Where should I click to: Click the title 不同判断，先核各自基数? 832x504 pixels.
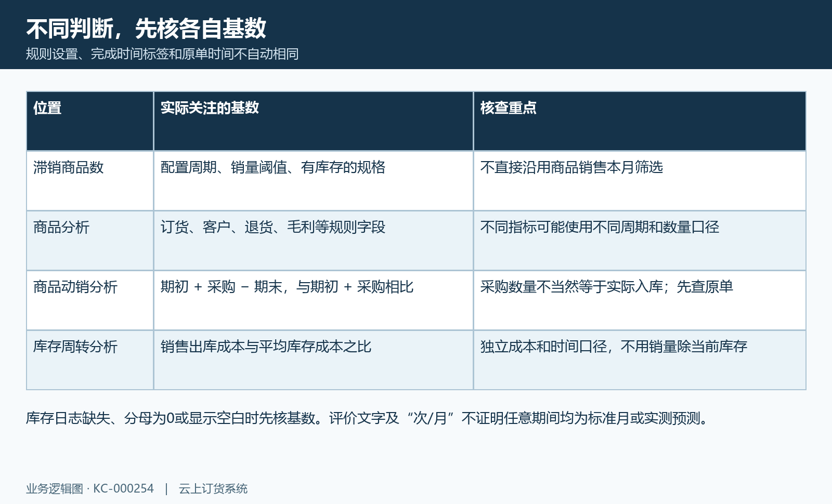coord(146,29)
